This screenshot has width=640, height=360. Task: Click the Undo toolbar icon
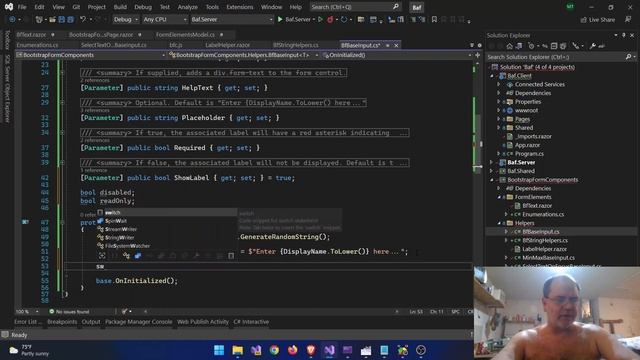[83, 19]
